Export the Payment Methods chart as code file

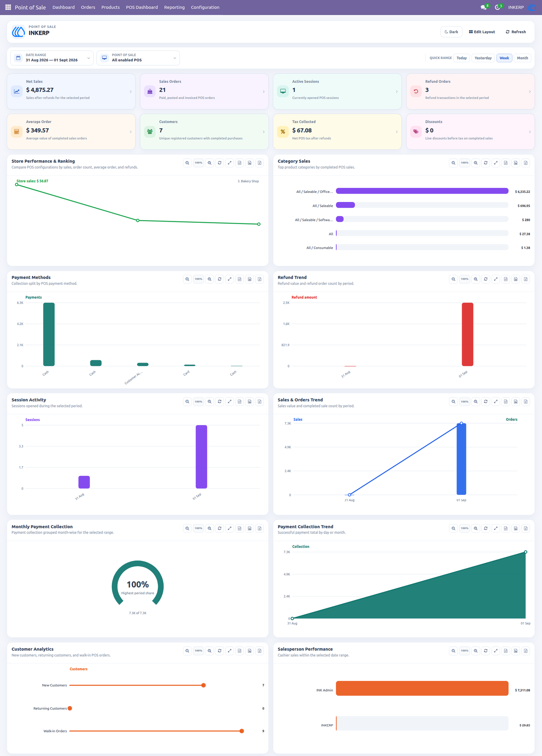coord(240,279)
